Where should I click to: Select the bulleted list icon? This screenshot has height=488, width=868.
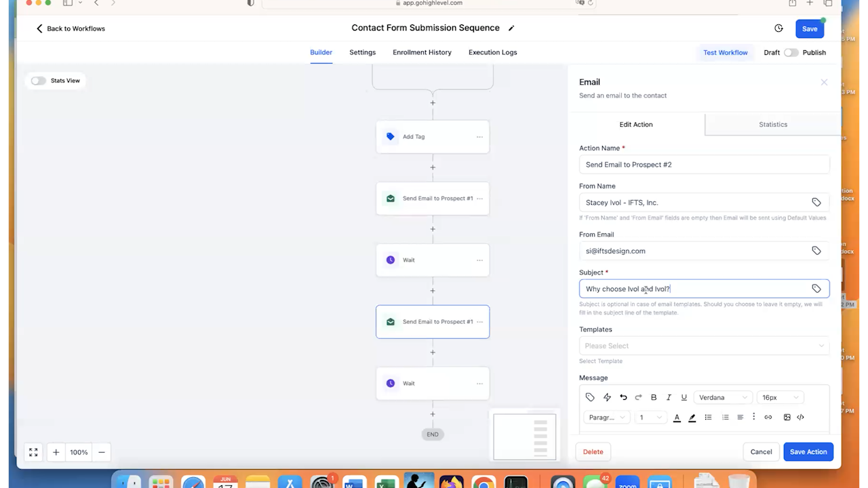pyautogui.click(x=708, y=417)
